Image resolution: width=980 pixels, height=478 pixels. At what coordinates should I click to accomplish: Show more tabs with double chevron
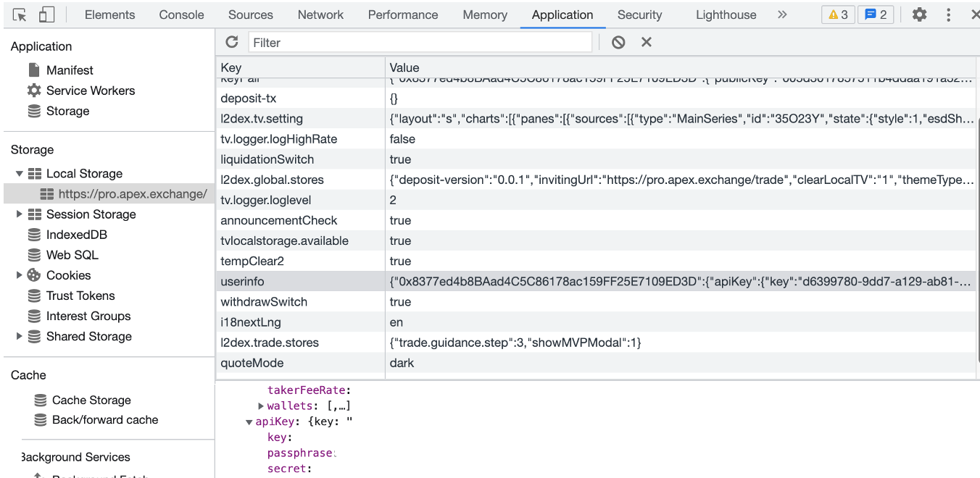pos(782,14)
